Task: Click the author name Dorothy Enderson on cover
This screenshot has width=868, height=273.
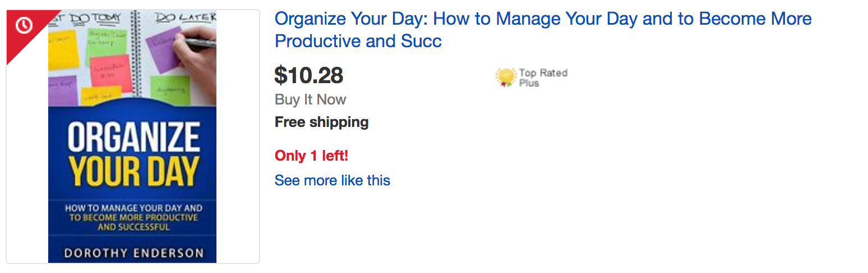Action: [133, 252]
